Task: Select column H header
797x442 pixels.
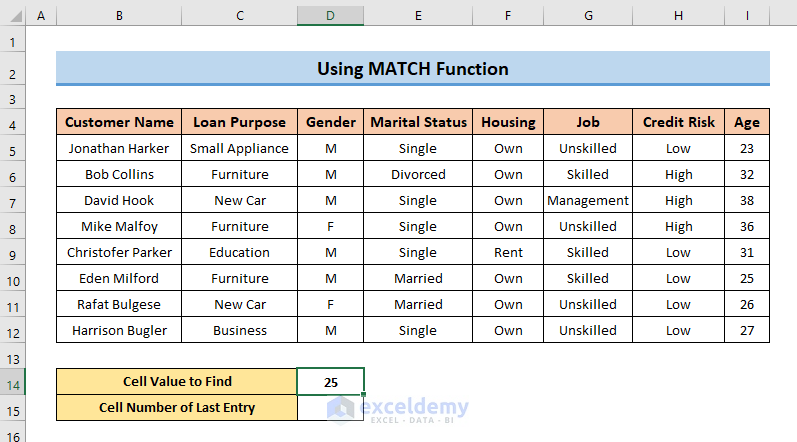Action: coord(678,18)
